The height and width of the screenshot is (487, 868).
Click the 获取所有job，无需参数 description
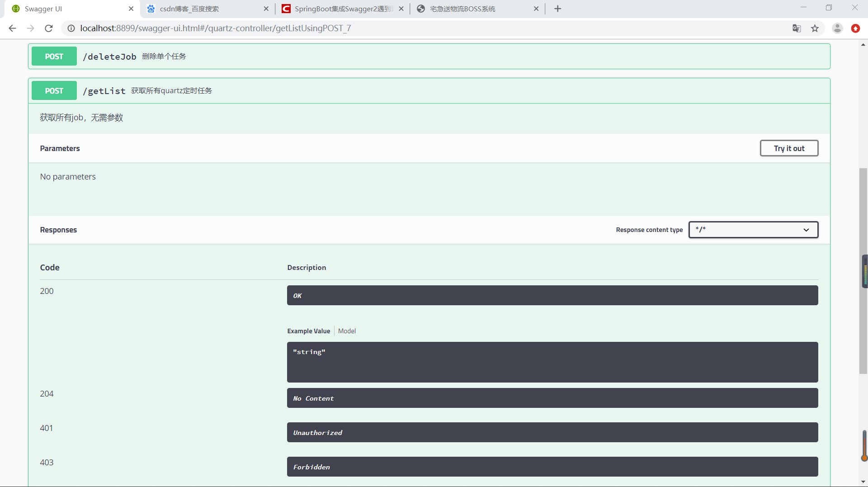[81, 118]
